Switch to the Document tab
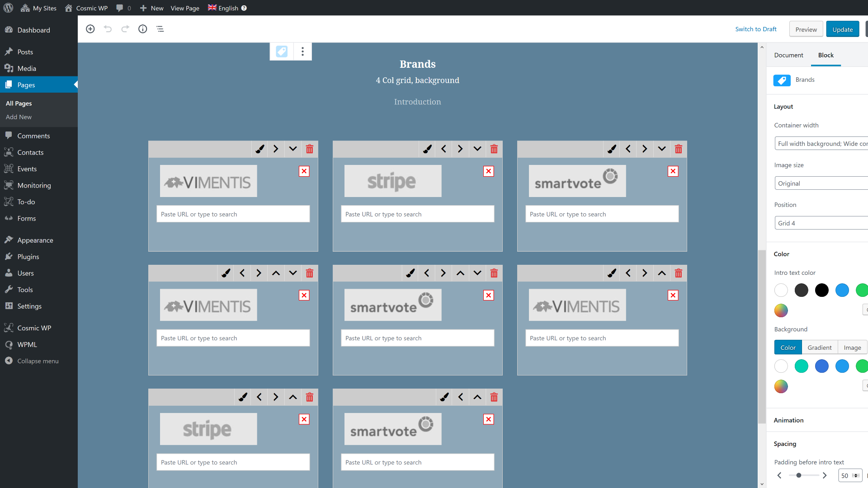Image resolution: width=868 pixels, height=488 pixels. pyautogui.click(x=788, y=55)
